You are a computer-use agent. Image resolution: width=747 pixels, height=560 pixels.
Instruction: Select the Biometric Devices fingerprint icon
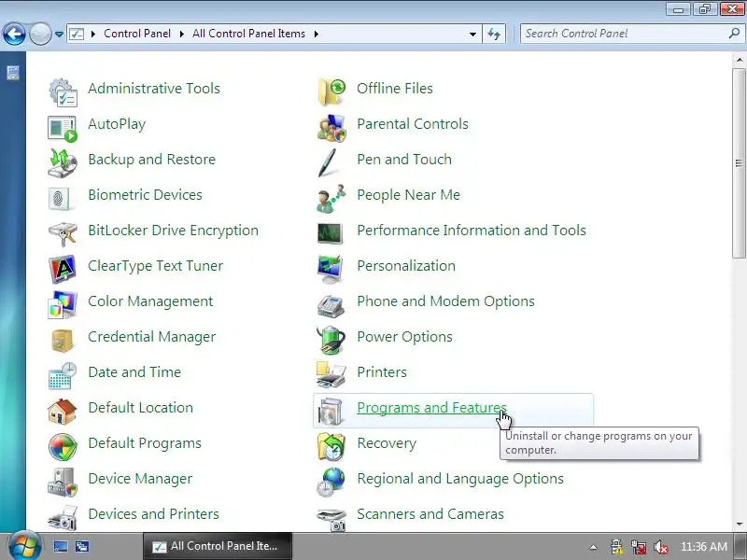coord(61,198)
